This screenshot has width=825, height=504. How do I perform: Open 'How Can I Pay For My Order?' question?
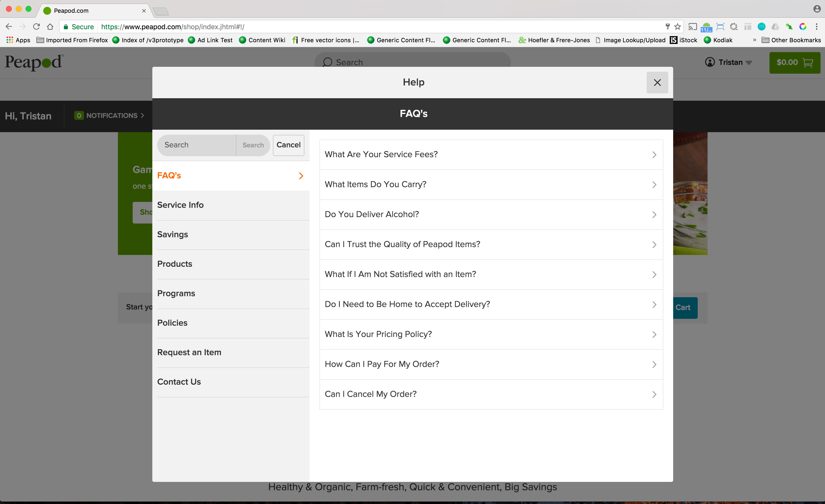[491, 364]
